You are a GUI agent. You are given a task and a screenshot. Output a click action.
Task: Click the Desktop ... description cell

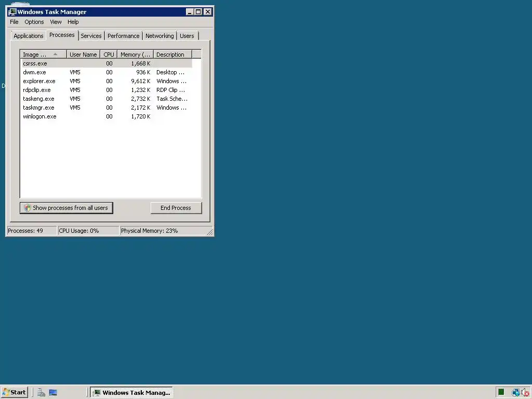pyautogui.click(x=170, y=72)
